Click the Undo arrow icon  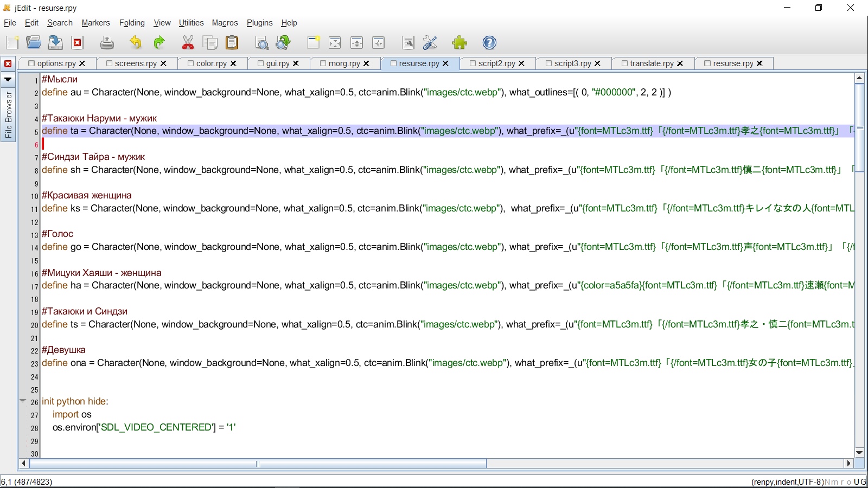136,43
